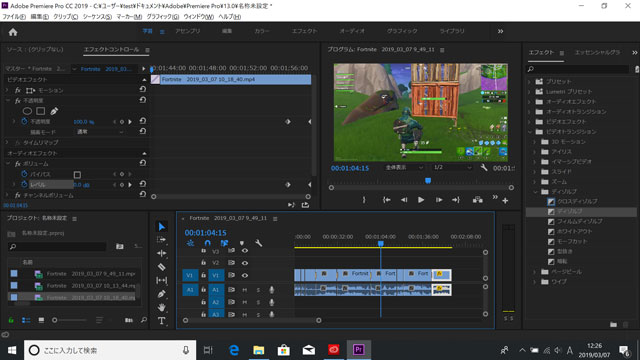Create 4-point polygon mask under opacity
Image resolution: width=640 pixels, height=360 pixels.
pyautogui.click(x=40, y=111)
